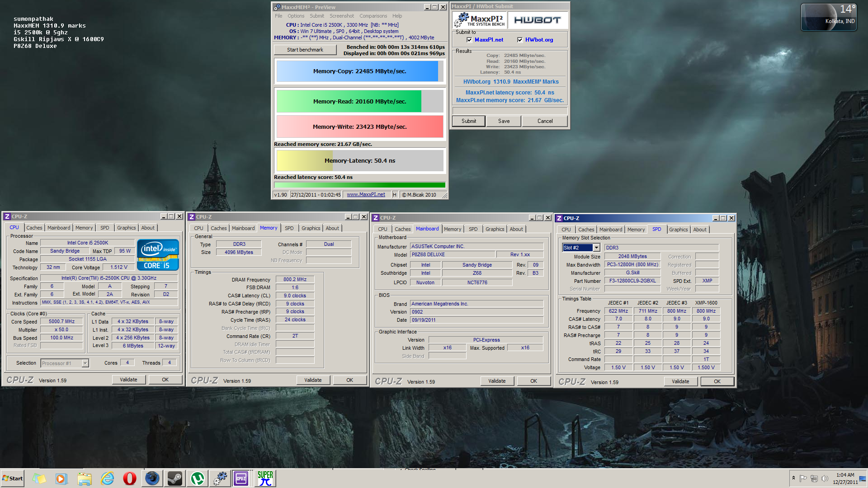The width and height of the screenshot is (868, 488).
Task: Open the www.MaxxPI.net link
Action: [x=366, y=195]
